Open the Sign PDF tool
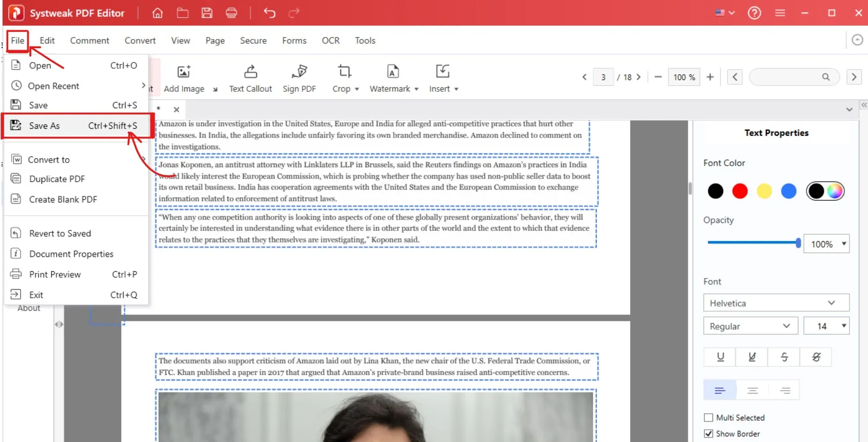 coord(299,78)
